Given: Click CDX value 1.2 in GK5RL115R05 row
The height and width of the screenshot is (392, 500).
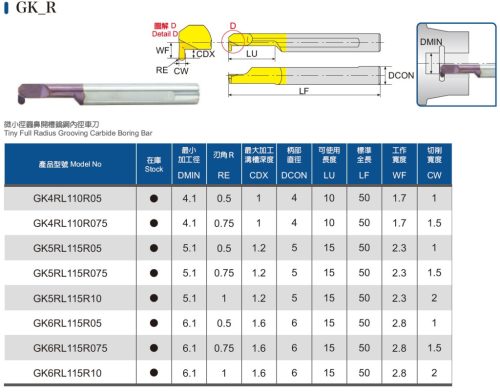Looking at the screenshot, I should [259, 248].
